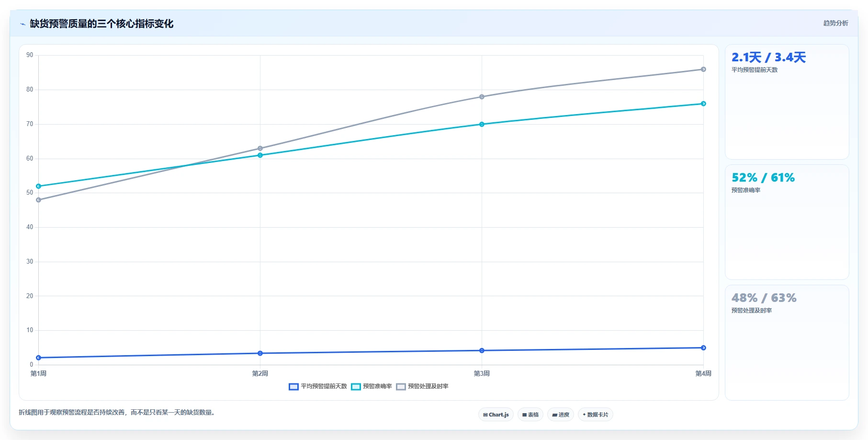Click the 第2周 x-axis label
The image size is (868, 440).
(x=260, y=373)
